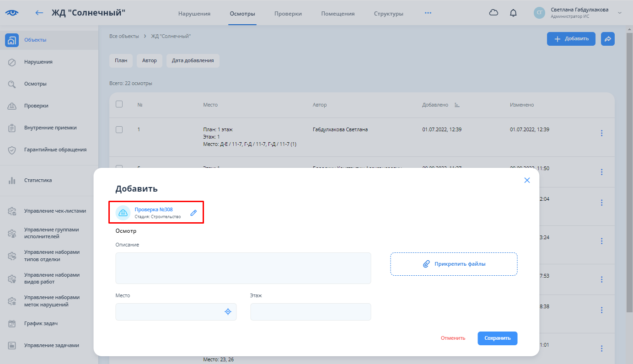Viewport: 633px width, 364px height.
Task: Click the cloud sync icon in header
Action: pyautogui.click(x=494, y=13)
